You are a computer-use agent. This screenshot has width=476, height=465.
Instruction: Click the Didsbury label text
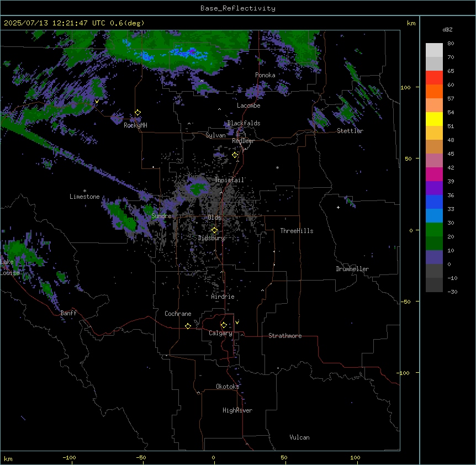pyautogui.click(x=211, y=238)
